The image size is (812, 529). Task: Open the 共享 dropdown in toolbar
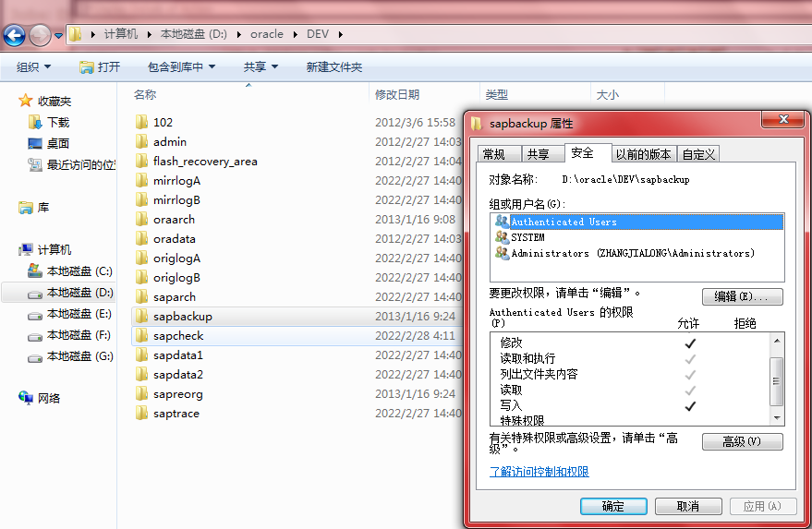pyautogui.click(x=261, y=66)
